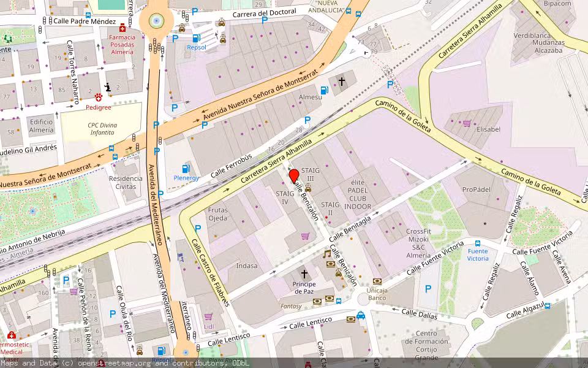
Task: Click the Príncipe de Paz church icon
Action: tap(304, 274)
